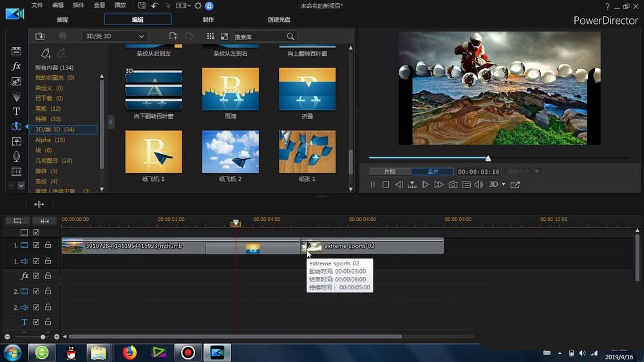Click the timeline zoom-in plus icon
Image resolution: width=644 pixels, height=362 pixels.
tap(57, 337)
